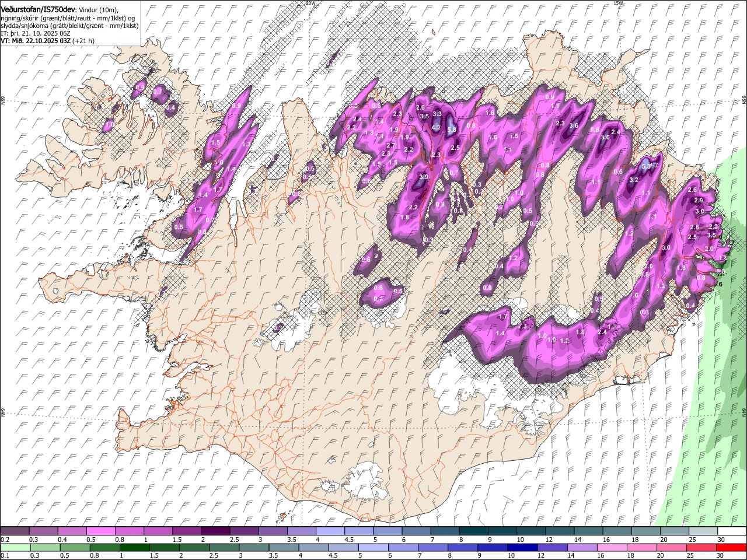Click the lower row swatch starting at 2.5
The image size is (747, 560).
click(x=224, y=547)
